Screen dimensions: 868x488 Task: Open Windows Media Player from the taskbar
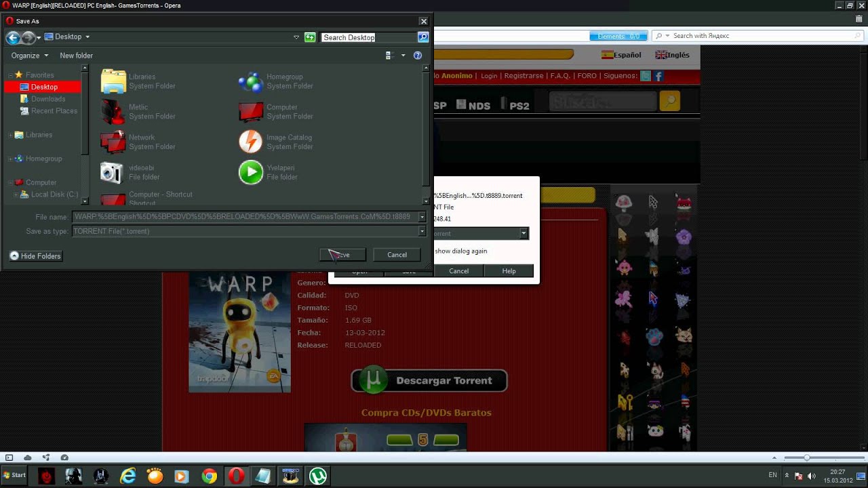point(182,476)
